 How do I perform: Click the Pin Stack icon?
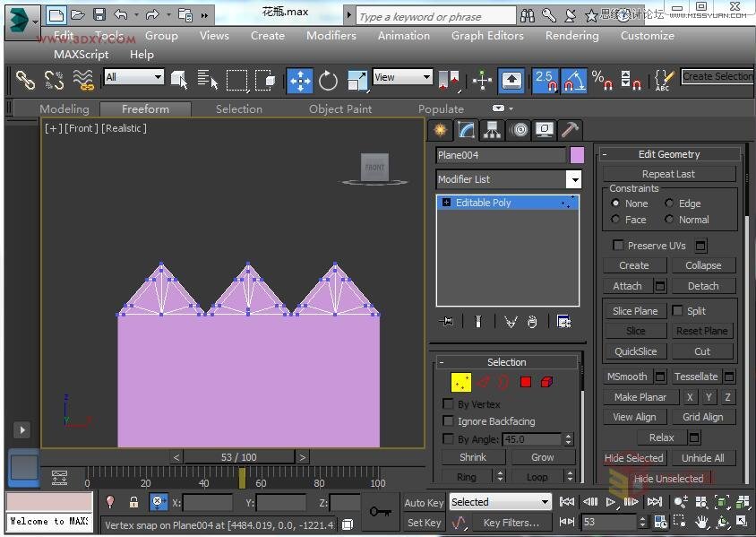click(x=447, y=322)
